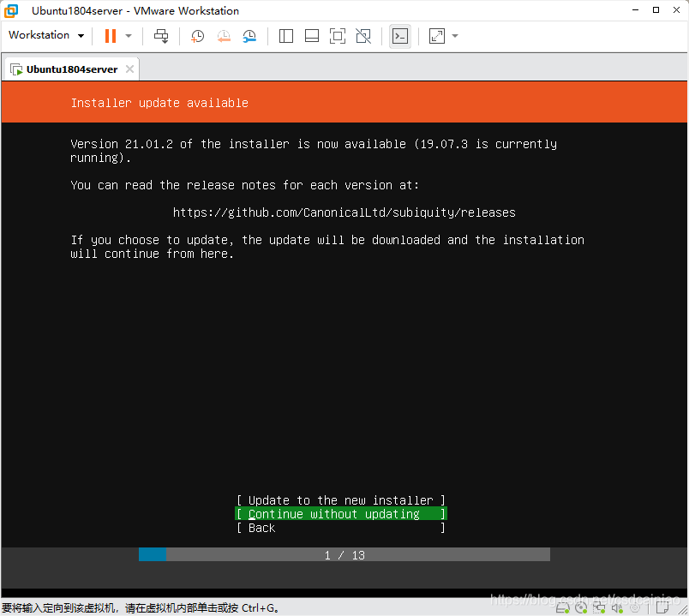Click the network adapter status icon
689x616 pixels.
pos(599,608)
